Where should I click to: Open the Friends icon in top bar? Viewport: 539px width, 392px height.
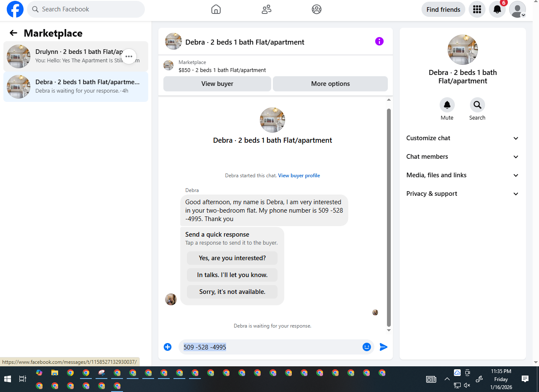(267, 9)
